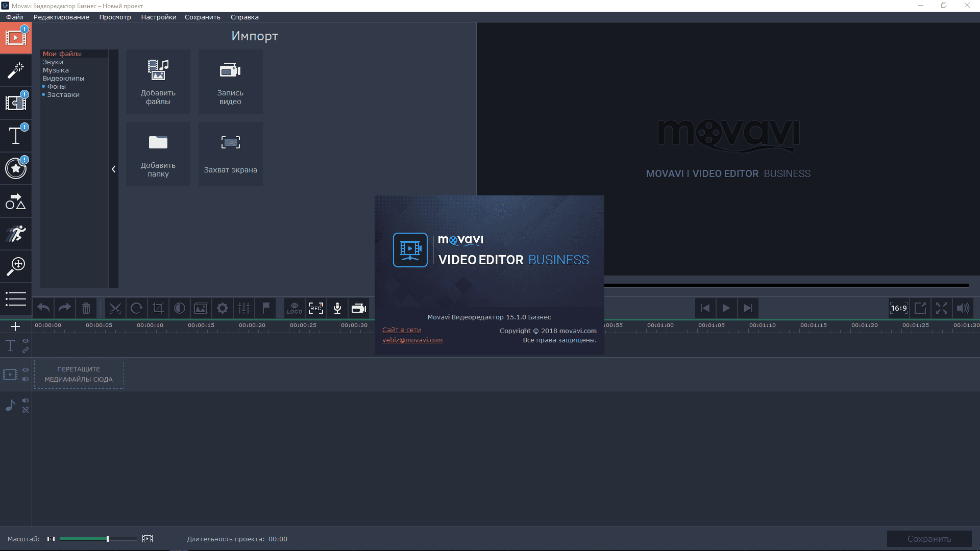Open the Настройки menu

(158, 17)
